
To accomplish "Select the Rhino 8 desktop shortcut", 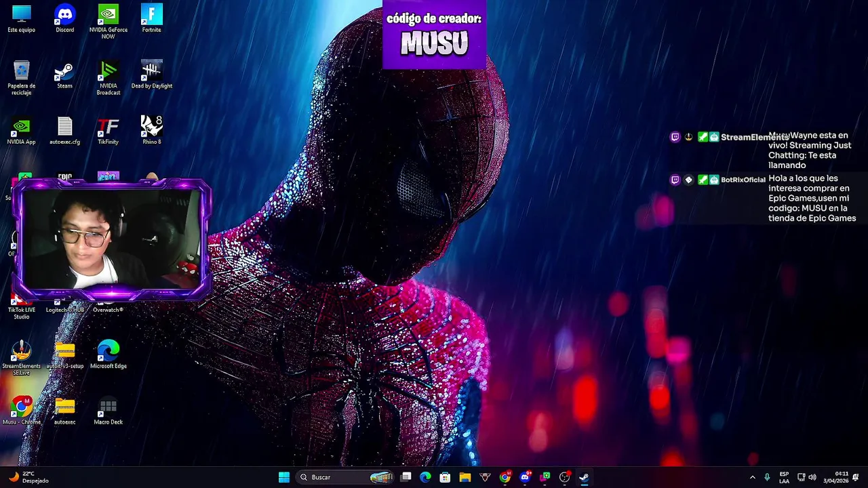I will [x=151, y=130].
